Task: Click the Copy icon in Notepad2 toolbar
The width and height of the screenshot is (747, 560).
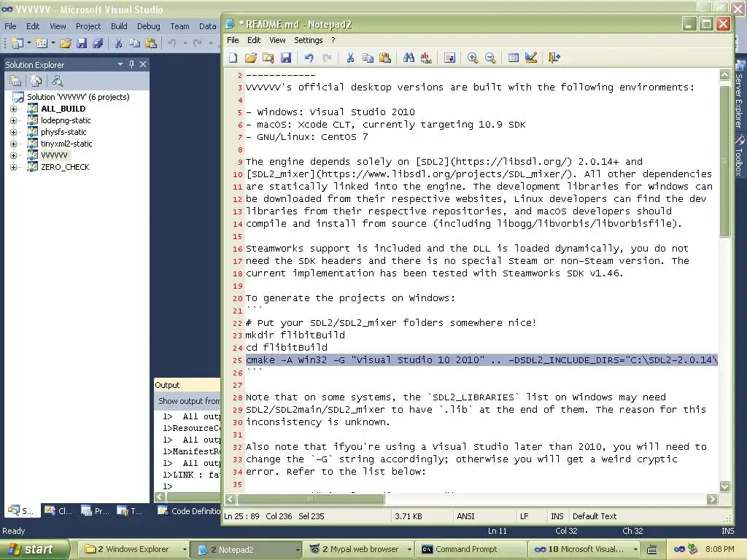Action: pos(368,58)
